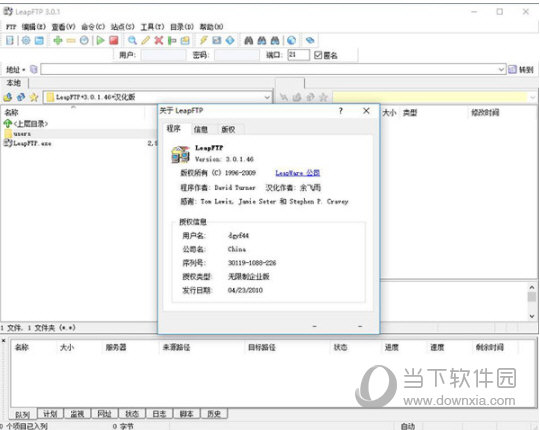Click the blue gear settings toolbar icon
This screenshot has height=430, width=540.
click(26, 40)
